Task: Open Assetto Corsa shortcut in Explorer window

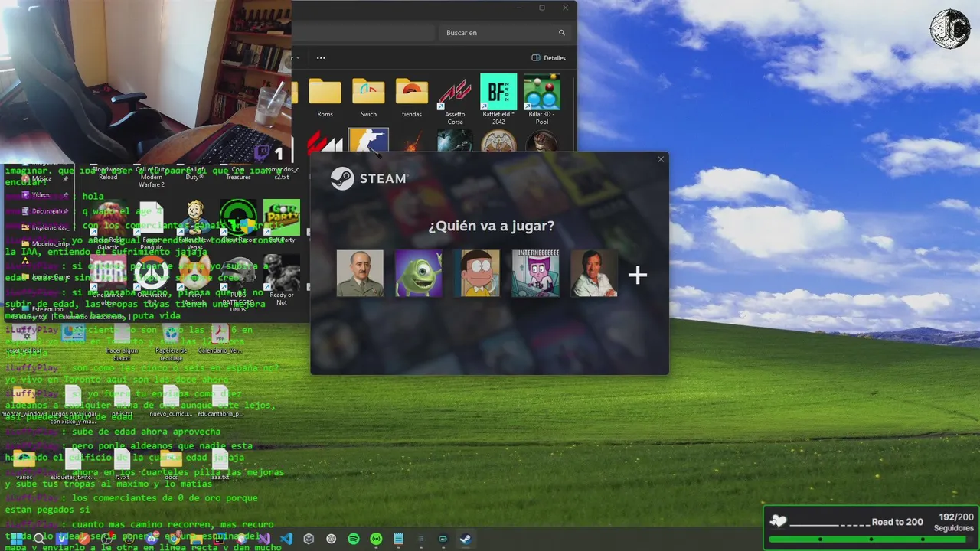Action: 455,100
